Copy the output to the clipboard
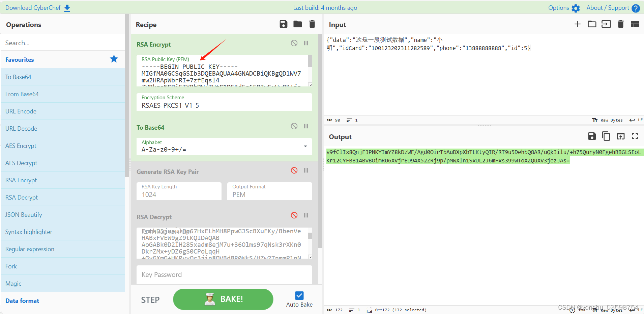 (x=606, y=136)
